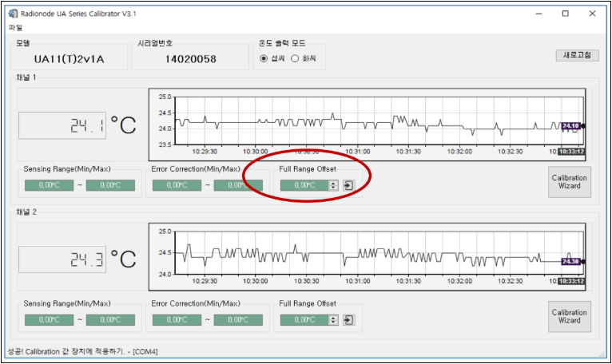The width and height of the screenshot is (612, 364).
Task: Click the status bar message with [COM4]
Action: [x=83, y=352]
